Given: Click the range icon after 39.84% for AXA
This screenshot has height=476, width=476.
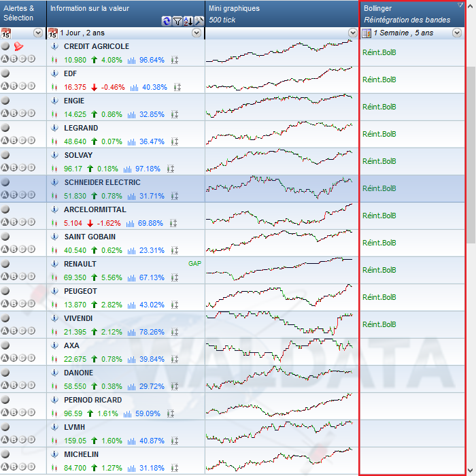Looking at the screenshot, I should pos(175,359).
